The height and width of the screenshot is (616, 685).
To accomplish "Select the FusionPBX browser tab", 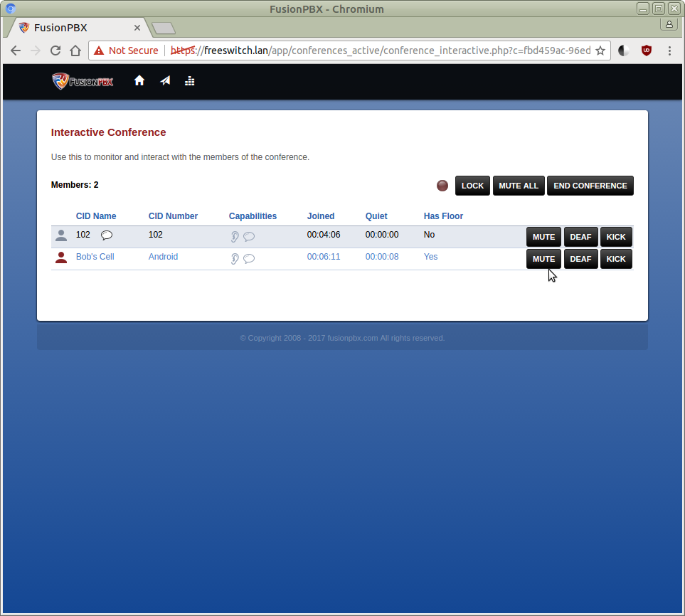I will click(x=78, y=28).
